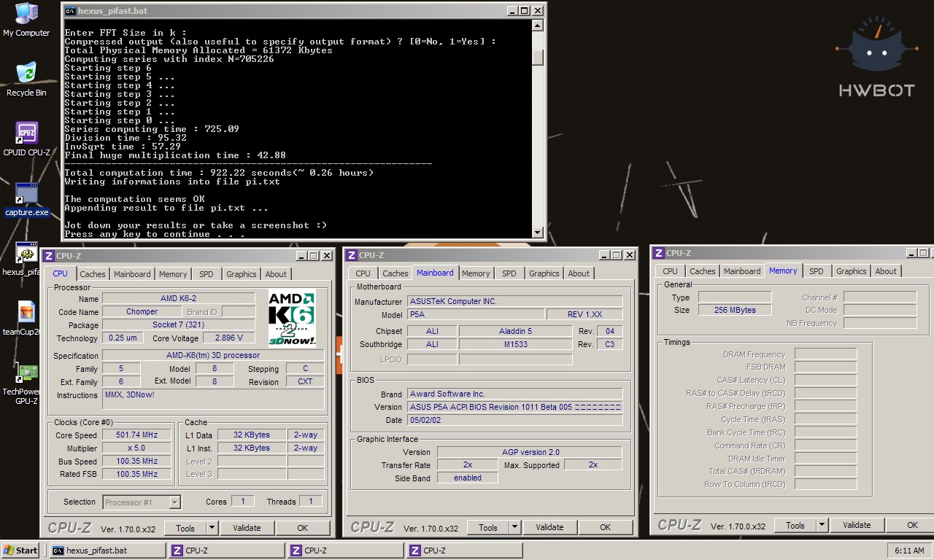Open the Start menu
934x560 pixels.
tap(20, 551)
